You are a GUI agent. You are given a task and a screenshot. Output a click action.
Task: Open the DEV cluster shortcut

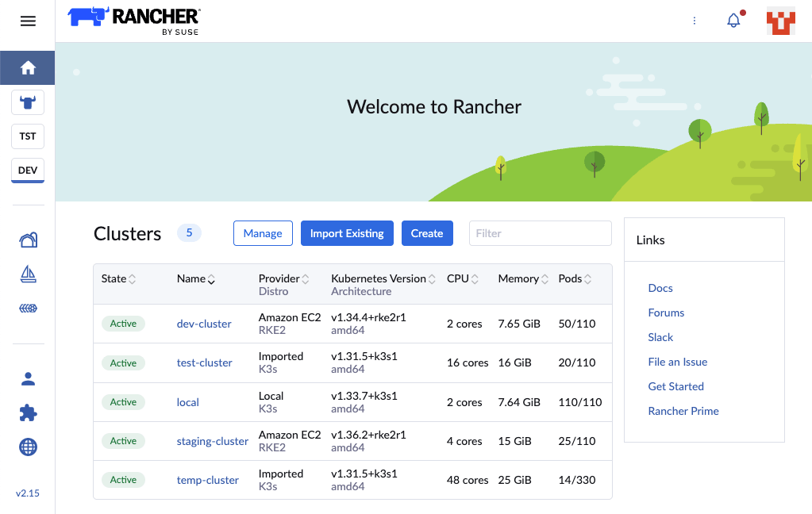tap(28, 171)
